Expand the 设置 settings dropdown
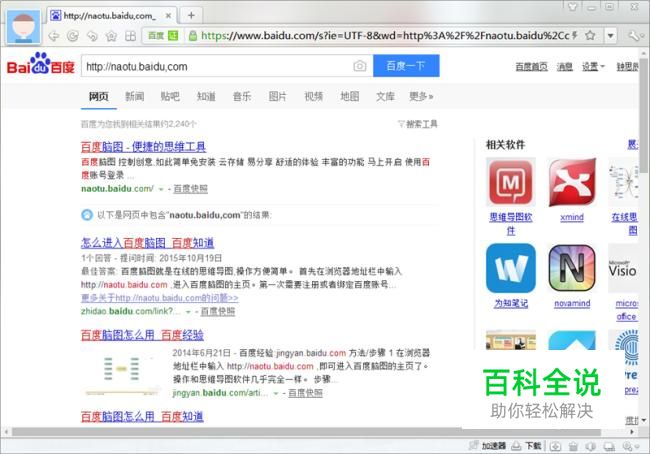Image resolution: width=650 pixels, height=454 pixels. [593, 66]
